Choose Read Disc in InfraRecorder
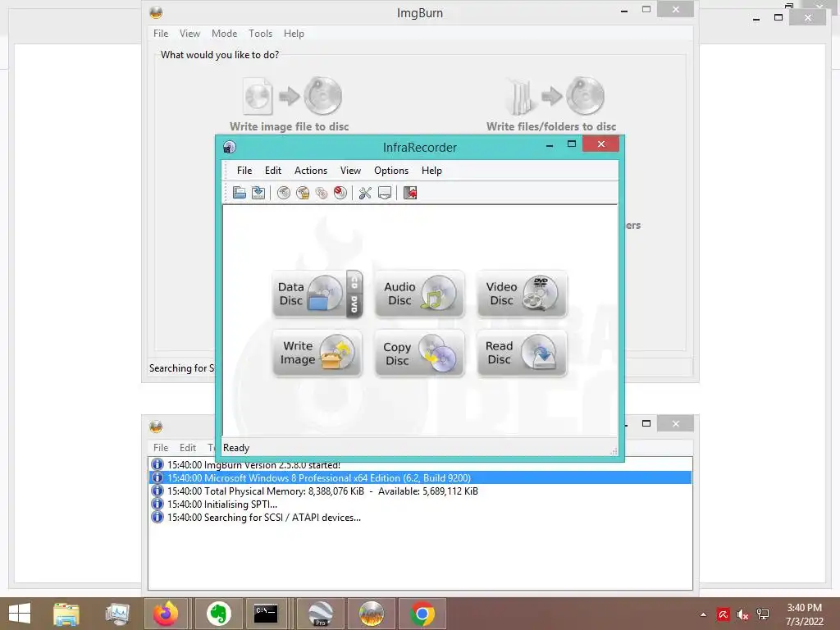840x630 pixels. [522, 353]
